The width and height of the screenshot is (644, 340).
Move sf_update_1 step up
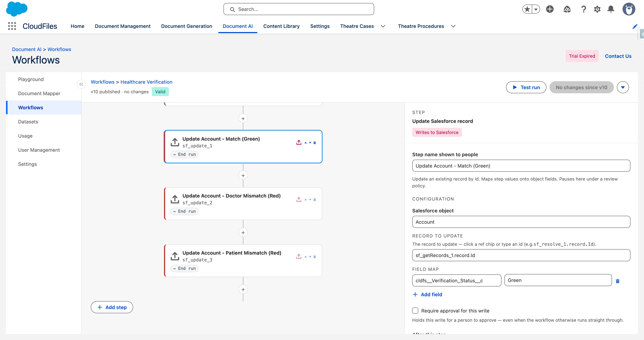[305, 143]
